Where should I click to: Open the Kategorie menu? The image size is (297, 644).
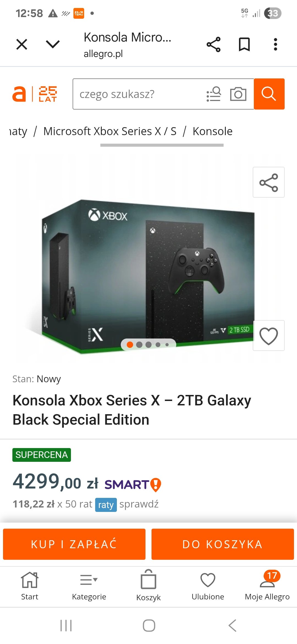point(89,585)
